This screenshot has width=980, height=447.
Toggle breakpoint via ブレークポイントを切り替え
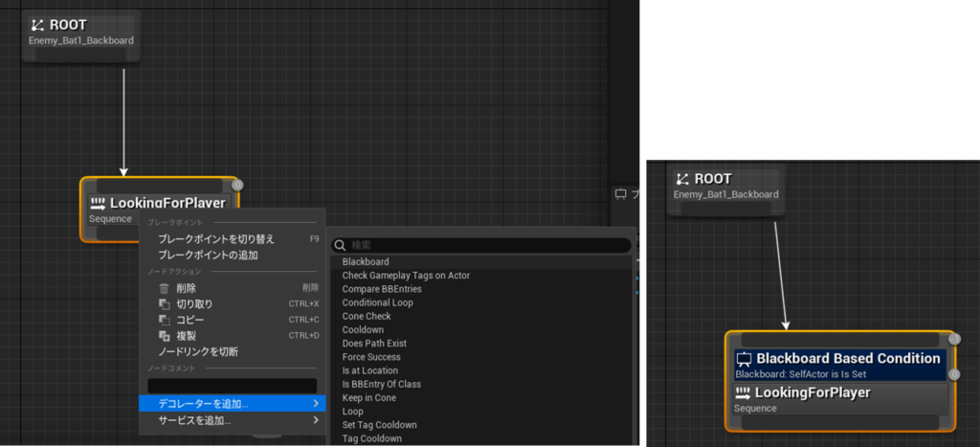tap(215, 239)
